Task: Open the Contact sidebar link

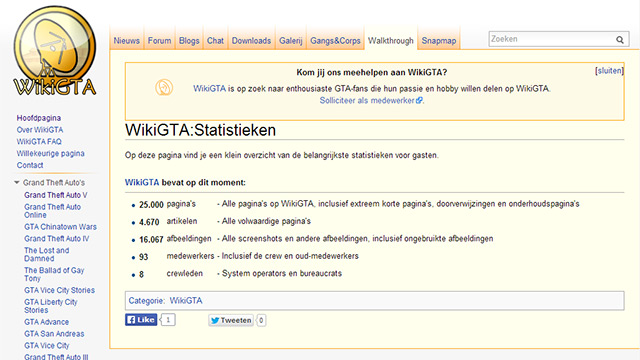Action: (30, 165)
